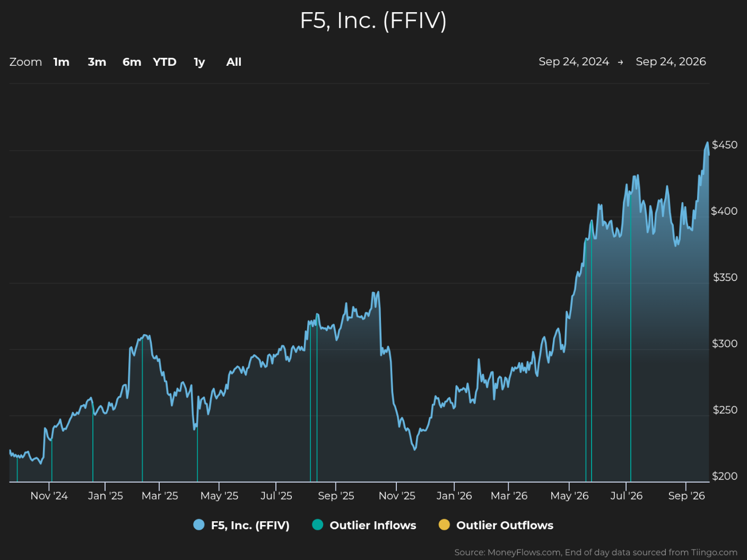Select the All zoom range
The image size is (747, 560).
[x=234, y=62]
